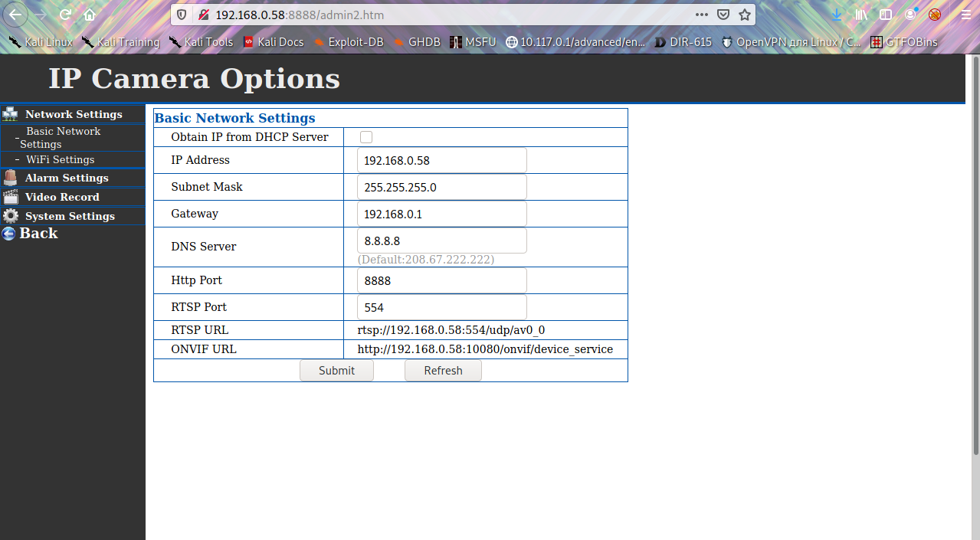Viewport: 980px width, 540px height.
Task: Open WiFi Settings submenu item
Action: click(x=60, y=159)
